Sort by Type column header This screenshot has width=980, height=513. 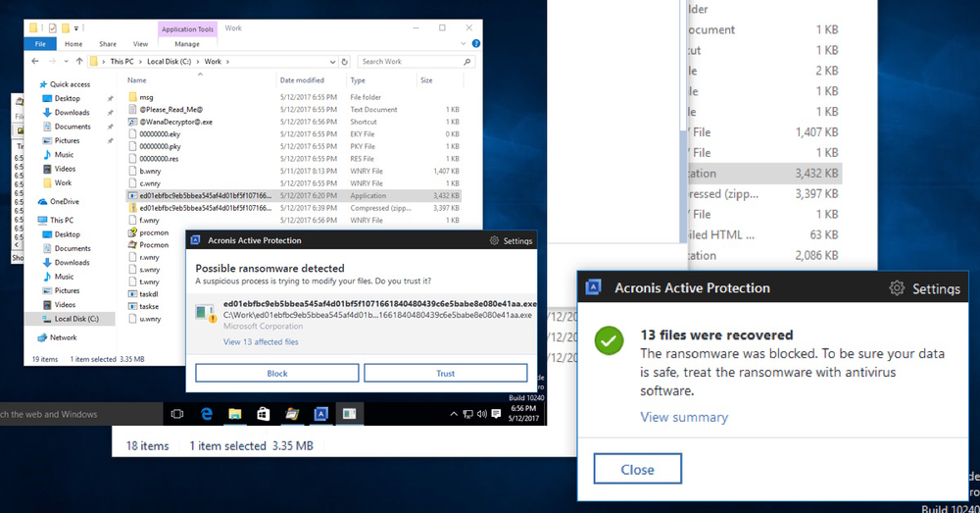(x=358, y=80)
